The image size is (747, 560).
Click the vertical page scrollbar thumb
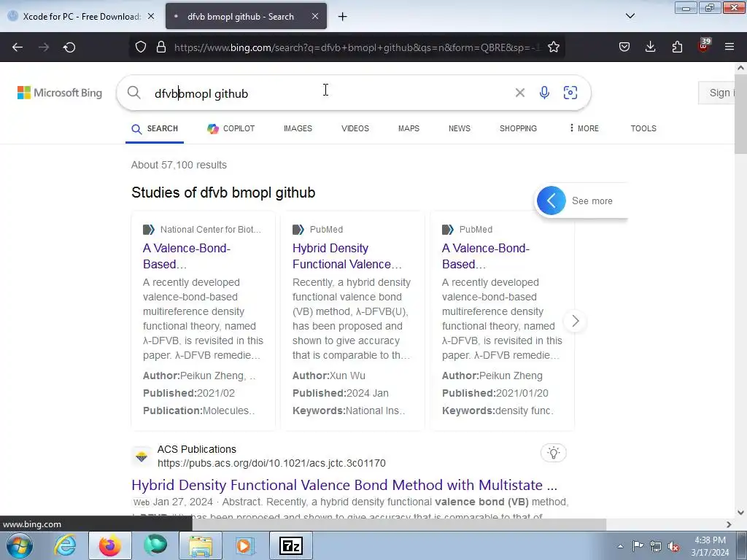[x=740, y=113]
